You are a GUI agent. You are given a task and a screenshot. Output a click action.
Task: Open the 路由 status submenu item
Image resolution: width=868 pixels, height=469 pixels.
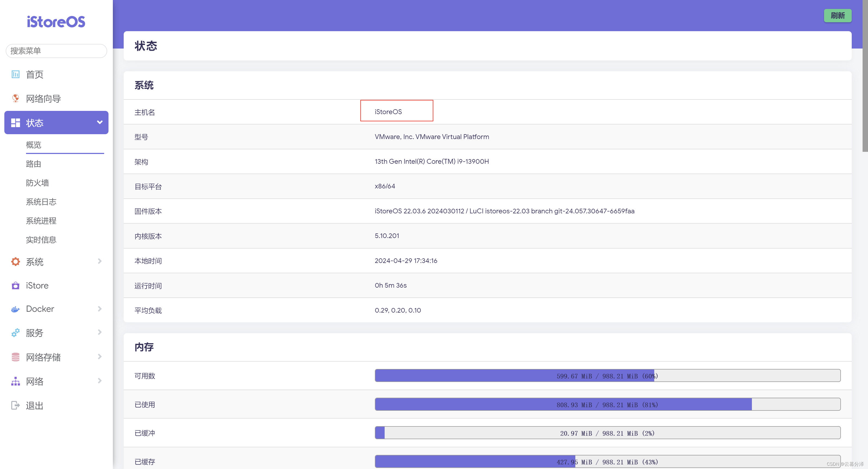[x=34, y=164]
